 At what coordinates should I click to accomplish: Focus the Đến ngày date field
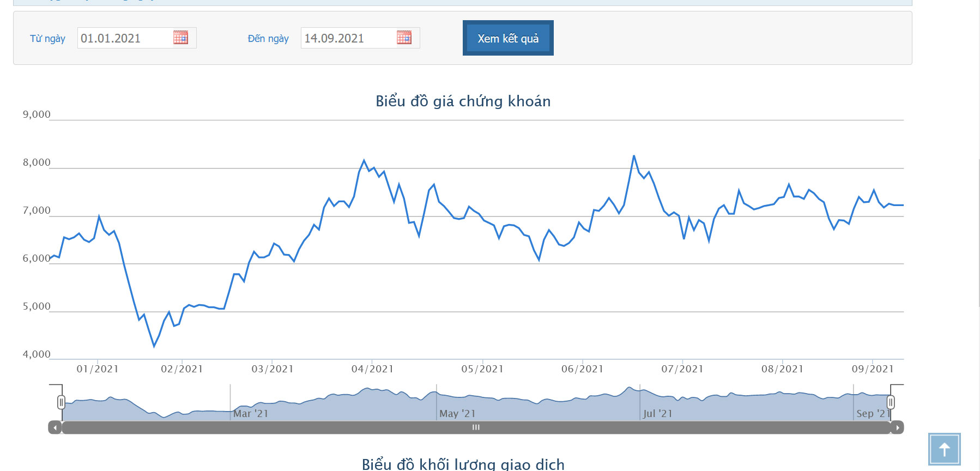point(348,38)
